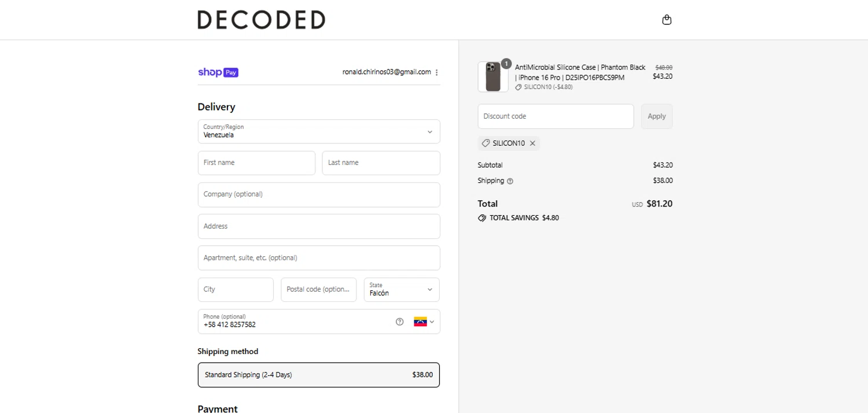Open the Country/Region dropdown
The height and width of the screenshot is (413, 868).
pos(319,131)
